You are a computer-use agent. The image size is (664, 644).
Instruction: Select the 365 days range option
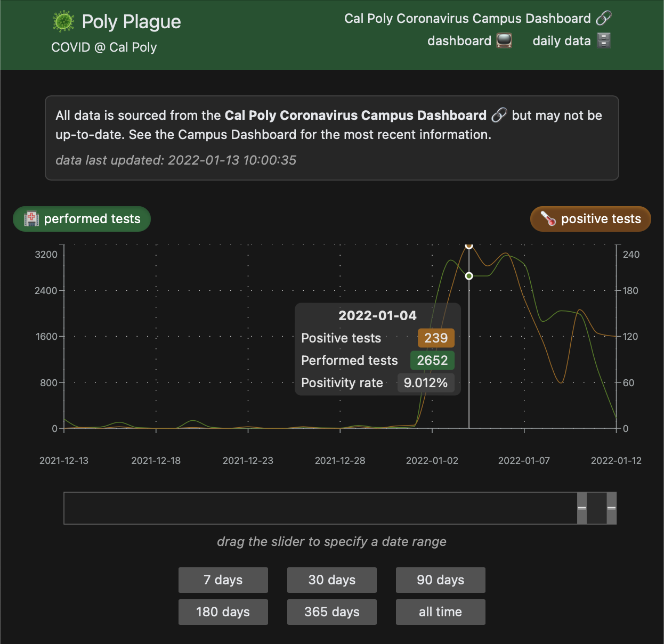pos(331,612)
